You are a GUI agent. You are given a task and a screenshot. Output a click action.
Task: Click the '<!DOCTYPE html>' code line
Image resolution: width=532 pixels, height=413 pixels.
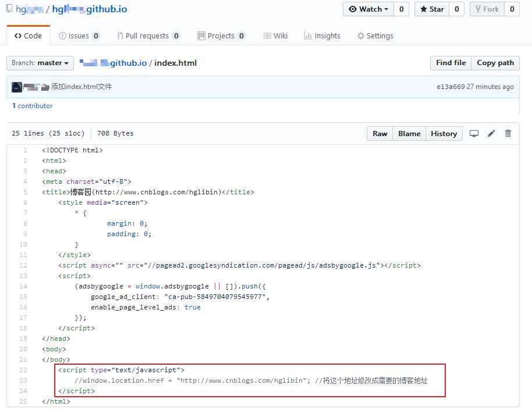click(72, 150)
